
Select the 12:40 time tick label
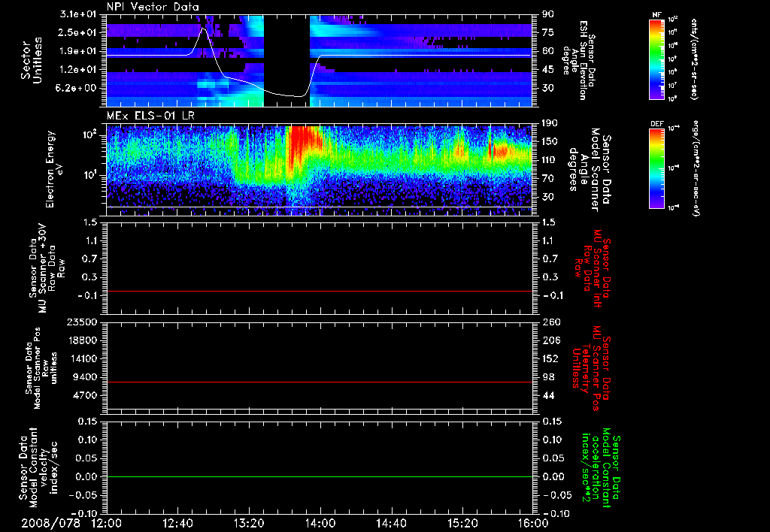[177, 523]
